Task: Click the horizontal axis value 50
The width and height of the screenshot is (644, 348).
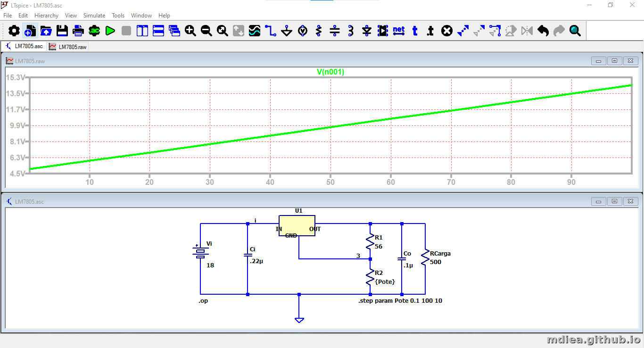Action: (x=330, y=182)
